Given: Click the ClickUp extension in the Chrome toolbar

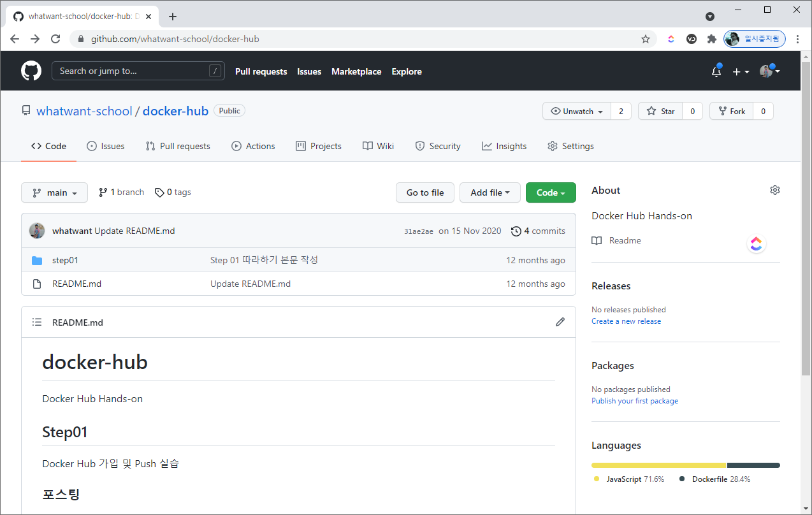Looking at the screenshot, I should click(671, 39).
